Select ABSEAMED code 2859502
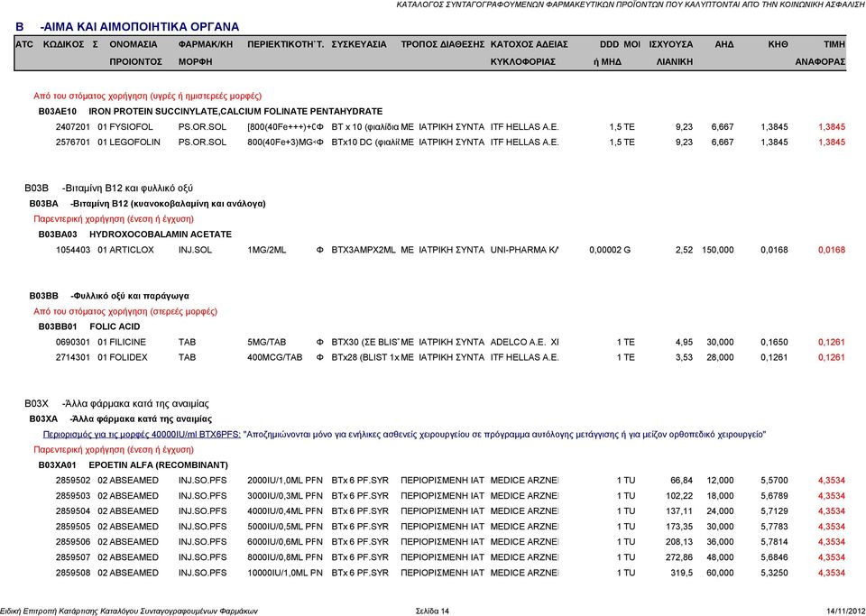This screenshot has width=866, height=616. coord(73,481)
